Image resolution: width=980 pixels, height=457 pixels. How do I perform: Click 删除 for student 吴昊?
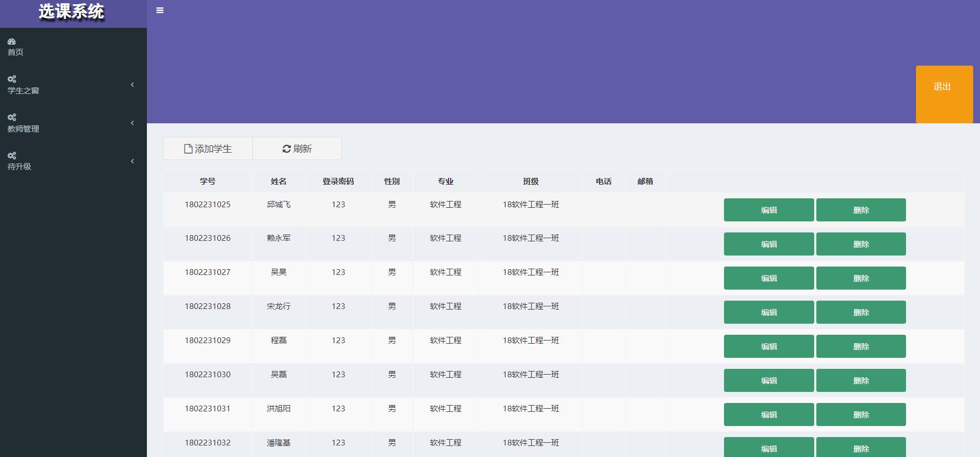(861, 278)
